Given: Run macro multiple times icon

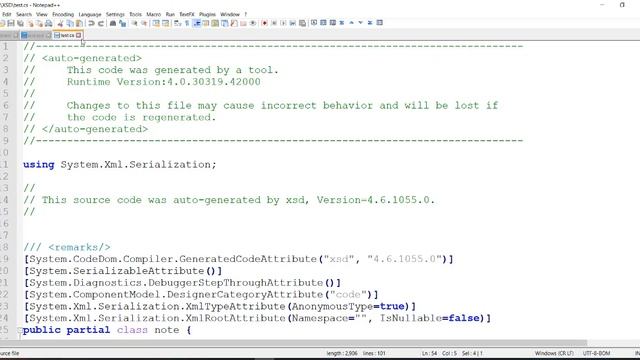Looking at the screenshot, I should (293, 23).
